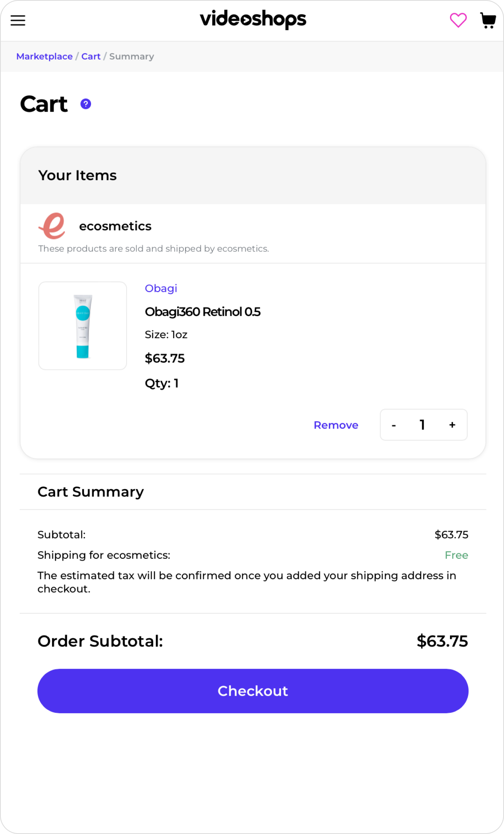The width and height of the screenshot is (504, 834).
Task: Click the Obagi360 Retinol 0.5 product title
Action: coord(203,312)
